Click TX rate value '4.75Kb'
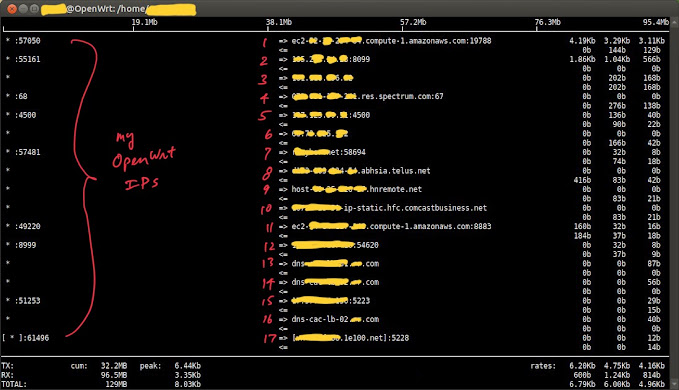This screenshot has height=390, width=679. pyautogui.click(x=617, y=366)
